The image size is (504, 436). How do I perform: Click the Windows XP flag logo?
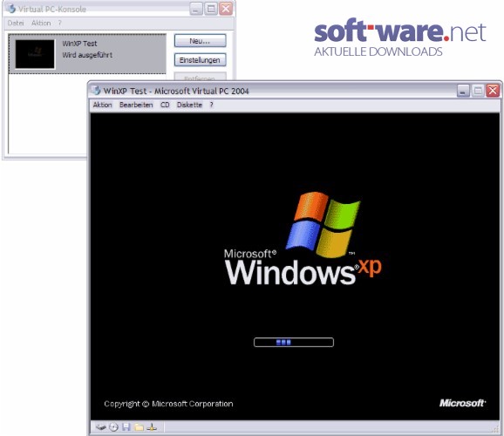pos(323,224)
